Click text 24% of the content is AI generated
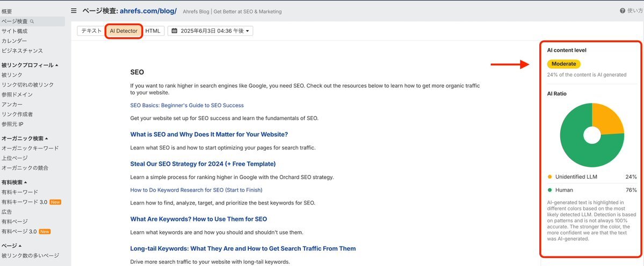Viewport: 644px width, 266px height. (x=587, y=75)
